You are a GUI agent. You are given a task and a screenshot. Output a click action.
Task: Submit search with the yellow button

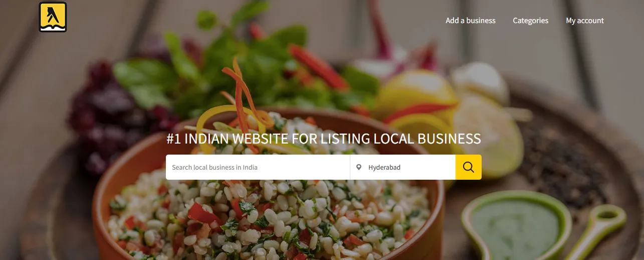pos(469,167)
